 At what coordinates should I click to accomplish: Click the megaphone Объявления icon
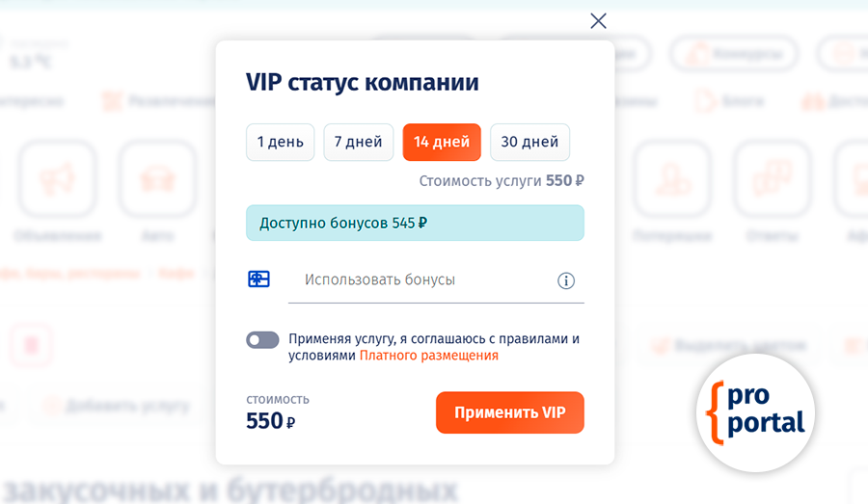(x=57, y=180)
